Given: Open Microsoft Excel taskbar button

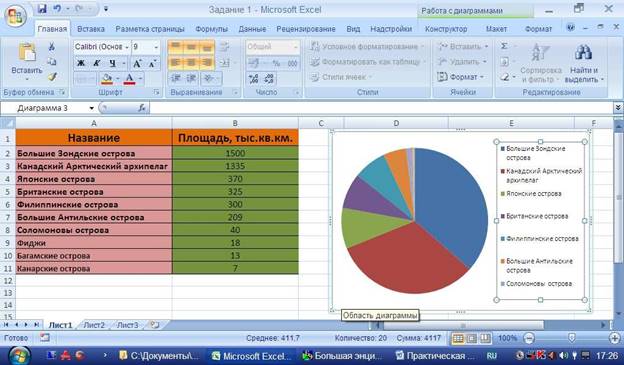Looking at the screenshot, I should click(x=251, y=355).
